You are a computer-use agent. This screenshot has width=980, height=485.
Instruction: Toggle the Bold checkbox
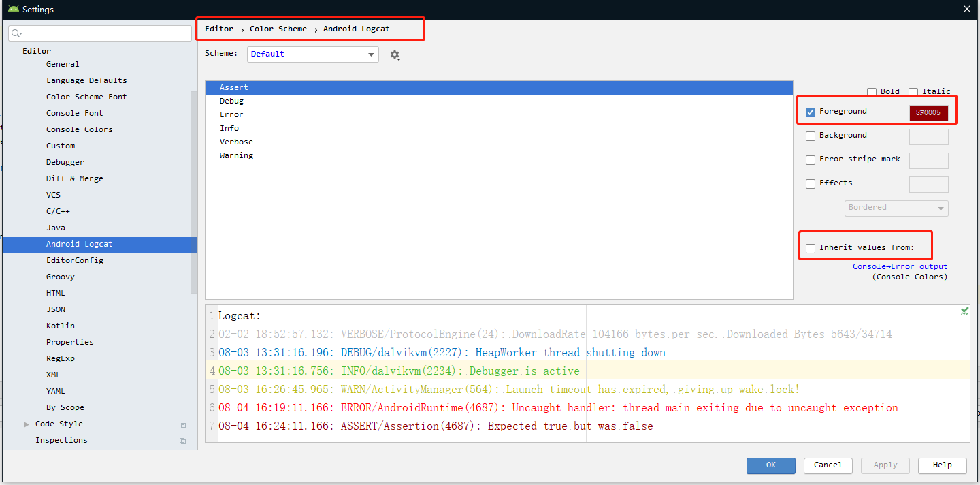pos(872,92)
